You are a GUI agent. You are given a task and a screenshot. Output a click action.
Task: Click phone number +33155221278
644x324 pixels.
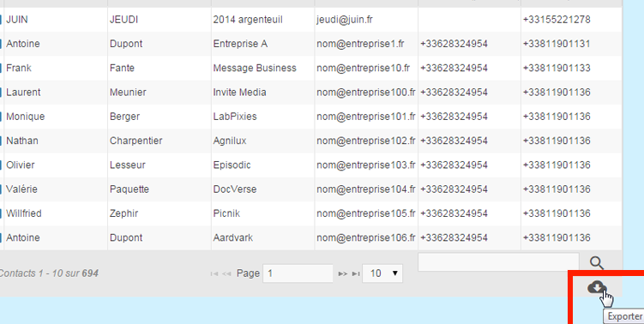pos(557,20)
